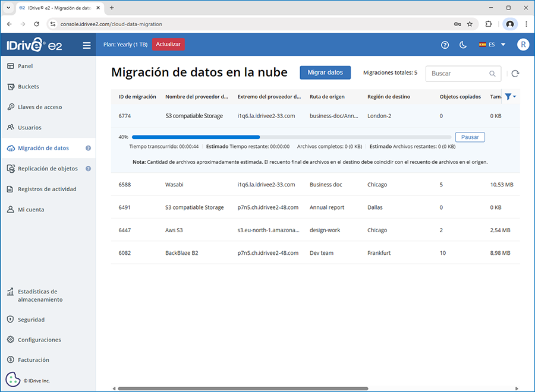Open the ES language dropdown
Viewport: 535px width, 392px height.
click(492, 45)
